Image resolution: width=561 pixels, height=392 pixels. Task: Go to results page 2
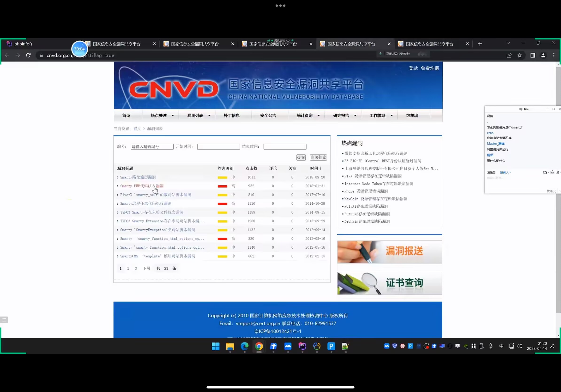(128, 268)
